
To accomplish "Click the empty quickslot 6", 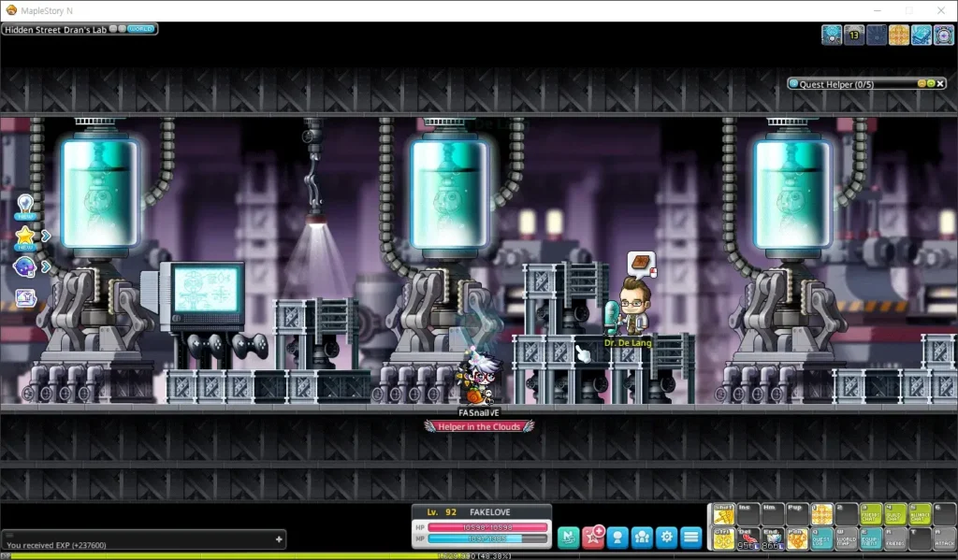I will [945, 514].
